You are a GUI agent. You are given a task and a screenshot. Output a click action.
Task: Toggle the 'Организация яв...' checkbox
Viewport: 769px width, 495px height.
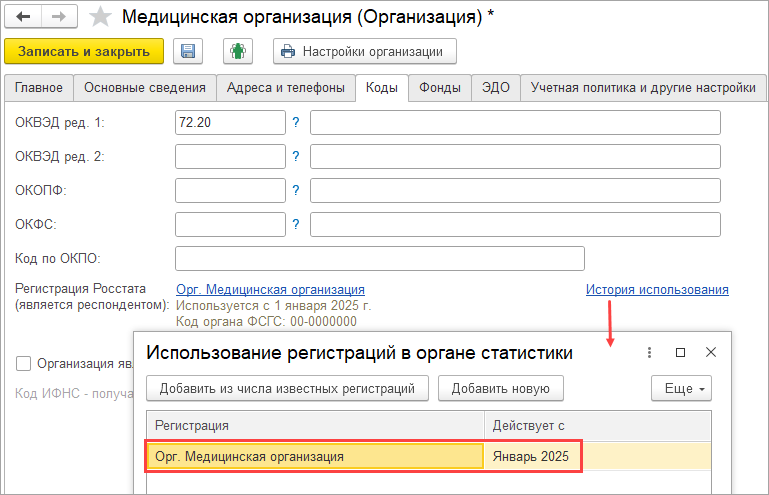pos(24,364)
